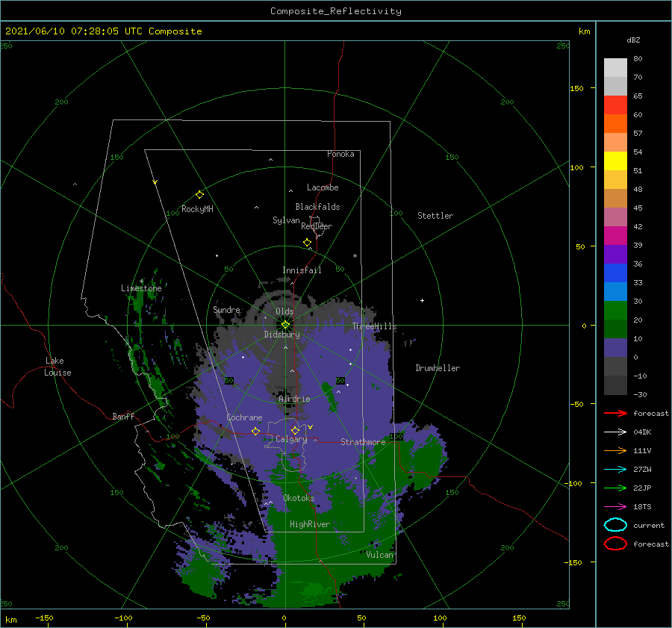Image resolution: width=672 pixels, height=628 pixels.
Task: Click the Ponoka town label
Action: coord(340,154)
